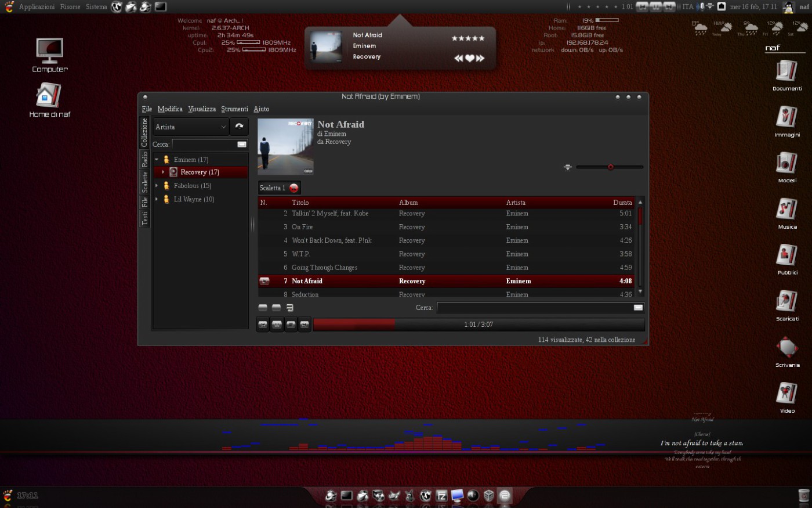Pause playback in the player window

tap(277, 325)
